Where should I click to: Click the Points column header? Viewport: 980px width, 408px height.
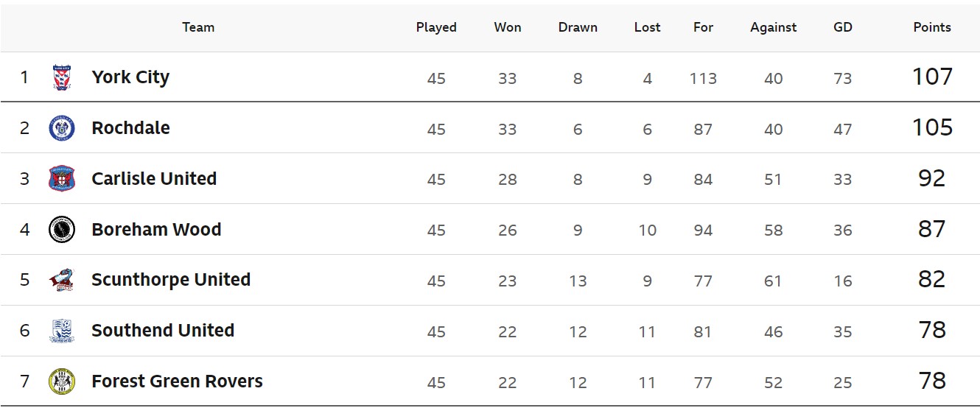931,27
